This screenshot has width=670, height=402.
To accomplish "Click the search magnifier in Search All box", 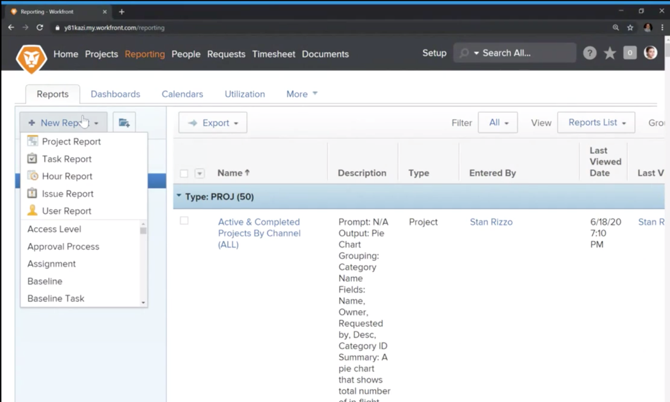I will coord(464,53).
